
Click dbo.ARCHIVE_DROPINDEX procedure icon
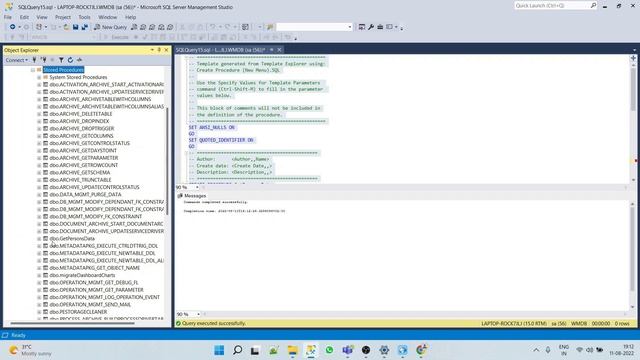point(46,121)
